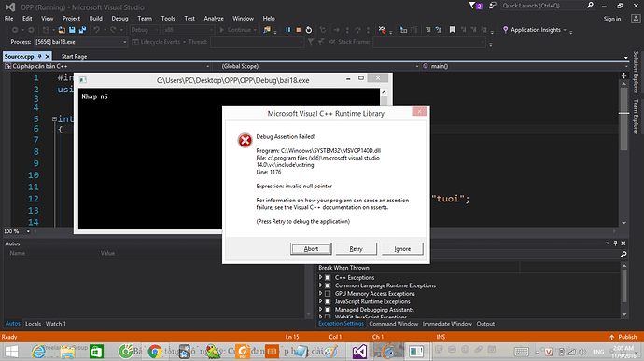Image resolution: width=644 pixels, height=361 pixels.
Task: Open the Analyze menu
Action: pyautogui.click(x=214, y=19)
